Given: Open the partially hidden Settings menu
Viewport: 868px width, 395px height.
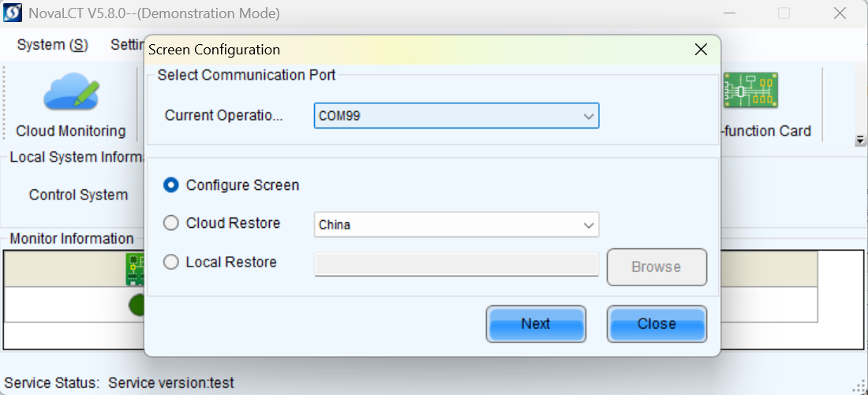Looking at the screenshot, I should [127, 45].
